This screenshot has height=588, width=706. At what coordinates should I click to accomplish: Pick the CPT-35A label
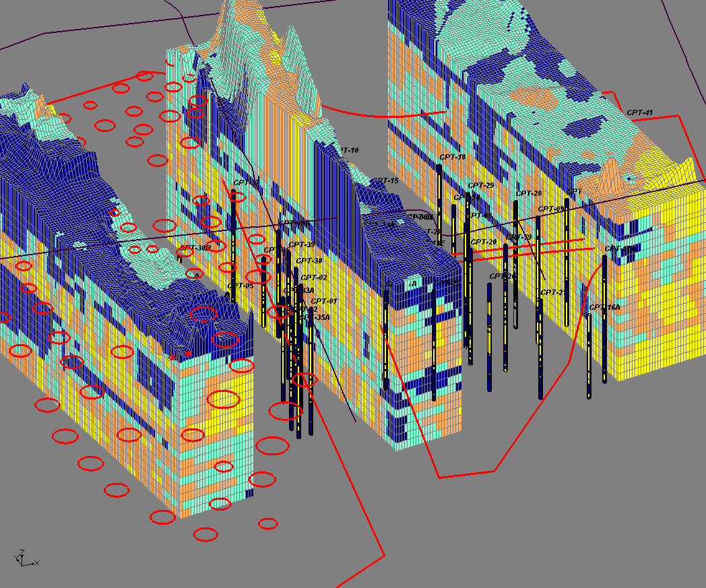click(x=316, y=317)
